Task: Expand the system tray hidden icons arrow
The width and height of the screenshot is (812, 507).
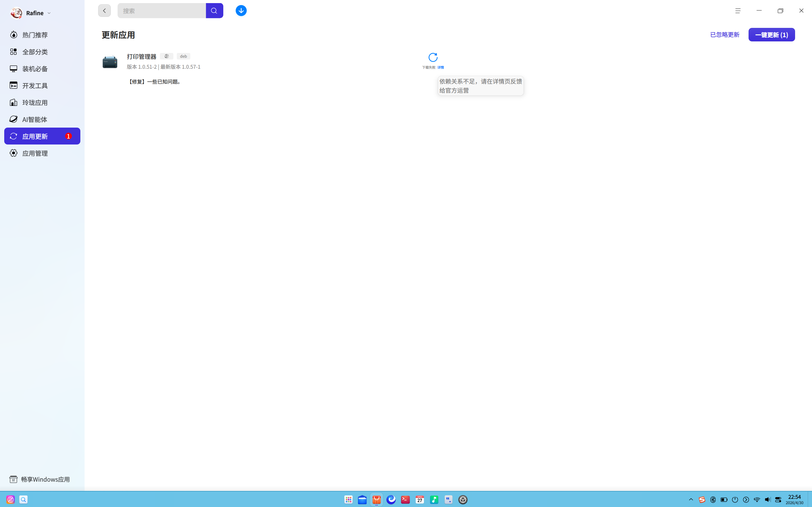Action: click(x=690, y=499)
